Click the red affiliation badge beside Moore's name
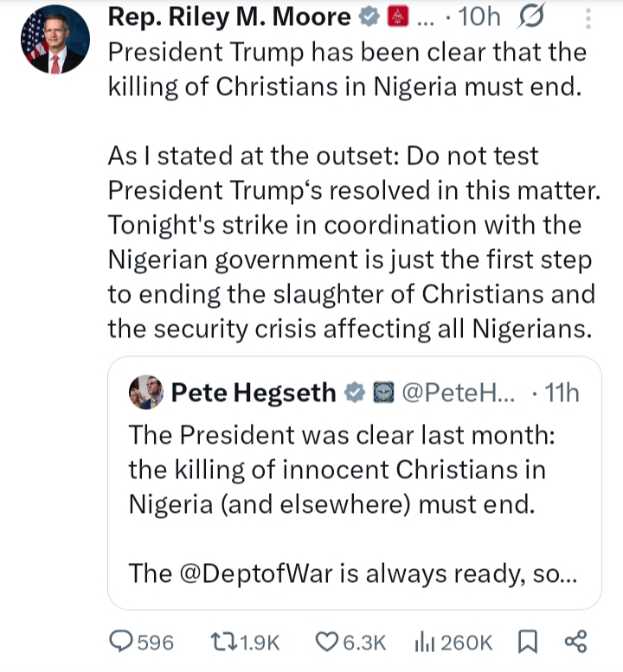The height and width of the screenshot is (672, 623). 397,17
